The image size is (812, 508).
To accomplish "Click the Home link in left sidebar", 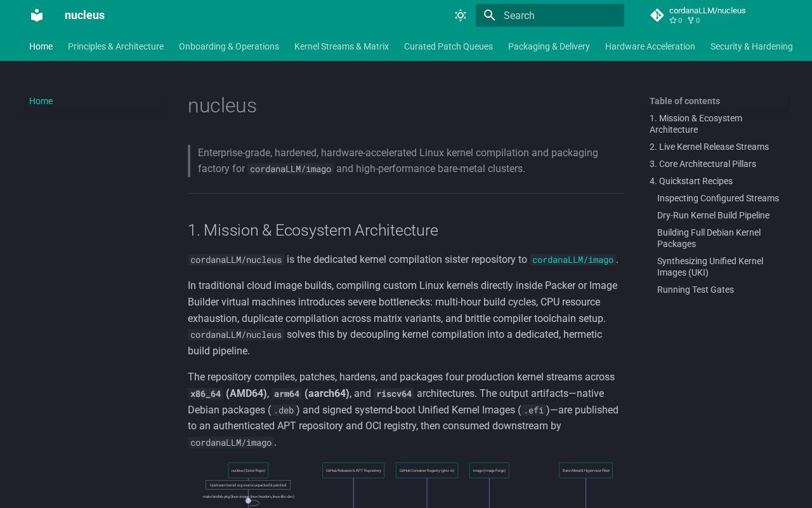I will tap(41, 101).
